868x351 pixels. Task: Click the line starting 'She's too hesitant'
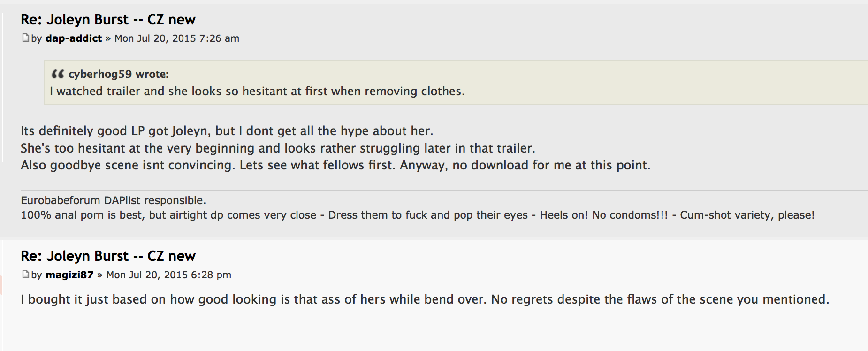coord(278,148)
